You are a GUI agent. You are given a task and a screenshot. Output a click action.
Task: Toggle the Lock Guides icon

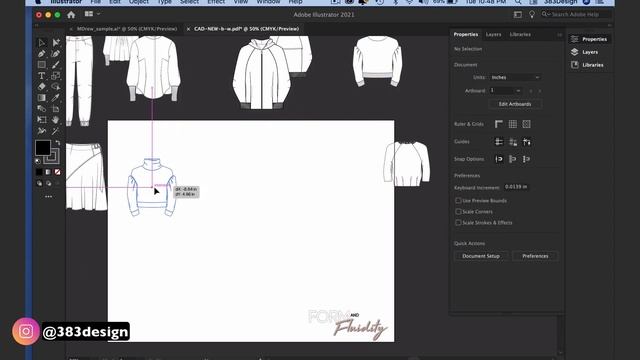513,142
